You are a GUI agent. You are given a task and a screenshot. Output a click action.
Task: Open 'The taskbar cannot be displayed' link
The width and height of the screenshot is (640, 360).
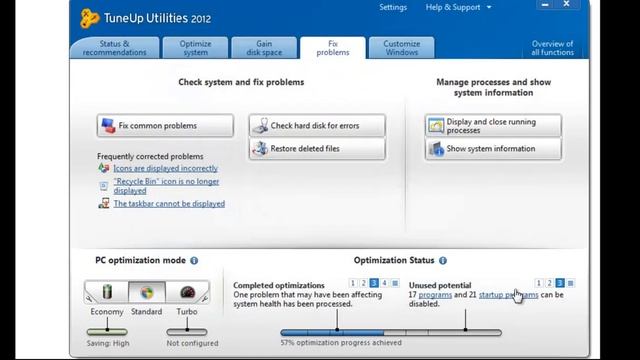pyautogui.click(x=169, y=203)
